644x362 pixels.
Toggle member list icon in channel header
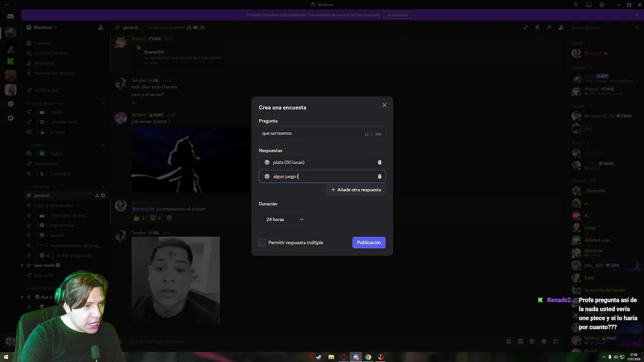click(x=561, y=28)
